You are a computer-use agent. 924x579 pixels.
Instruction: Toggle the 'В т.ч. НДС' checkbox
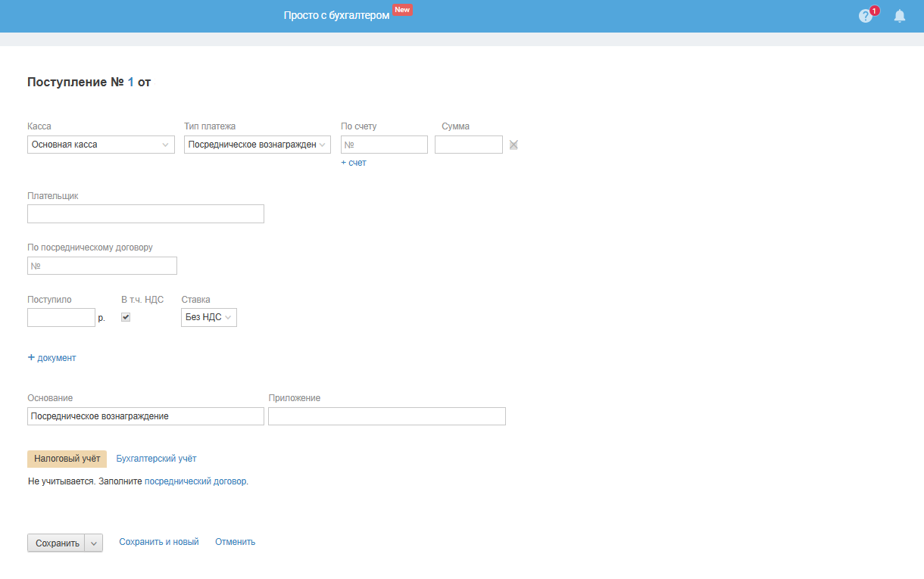(126, 317)
